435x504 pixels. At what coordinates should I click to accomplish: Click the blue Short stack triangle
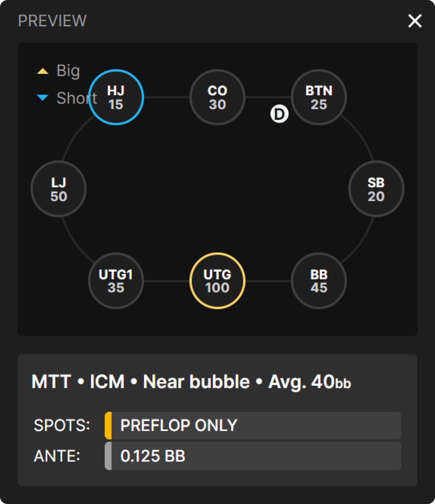point(43,98)
